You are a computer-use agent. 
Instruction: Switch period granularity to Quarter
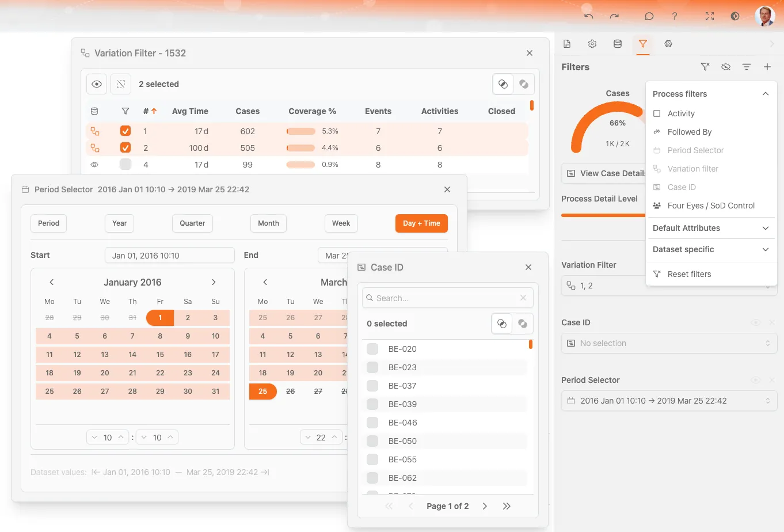click(192, 223)
